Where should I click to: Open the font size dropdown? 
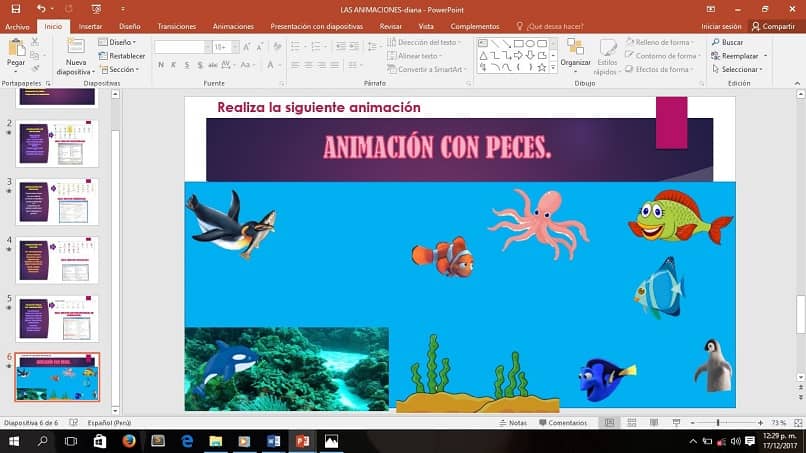coord(235,47)
